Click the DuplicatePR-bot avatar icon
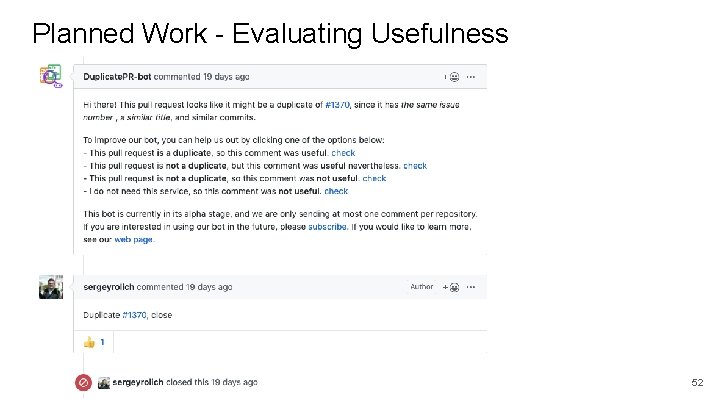Viewport: 720px width, 405px height. click(x=50, y=76)
